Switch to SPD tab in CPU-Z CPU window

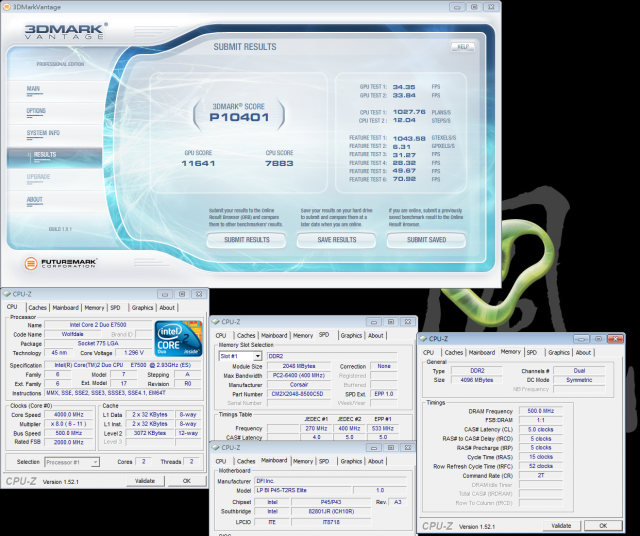(116, 307)
